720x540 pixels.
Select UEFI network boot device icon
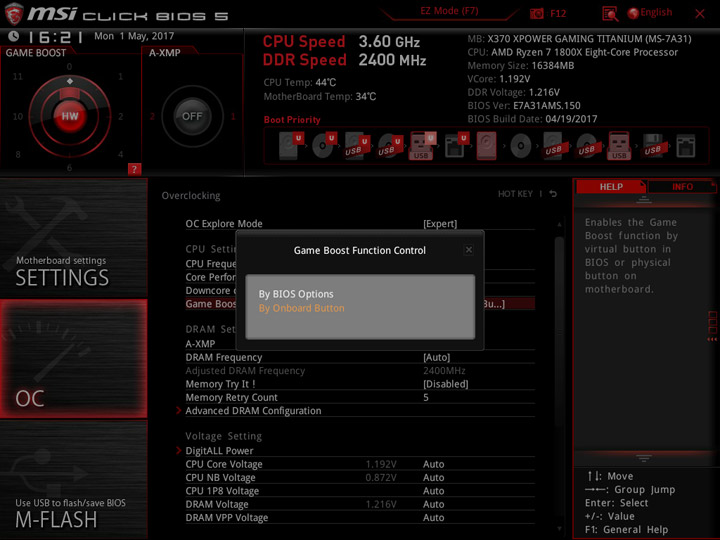point(457,146)
